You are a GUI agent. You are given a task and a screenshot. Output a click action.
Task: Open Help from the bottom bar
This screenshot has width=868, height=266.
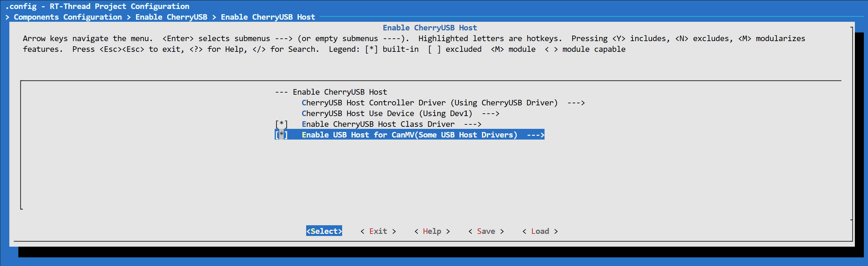tap(432, 231)
